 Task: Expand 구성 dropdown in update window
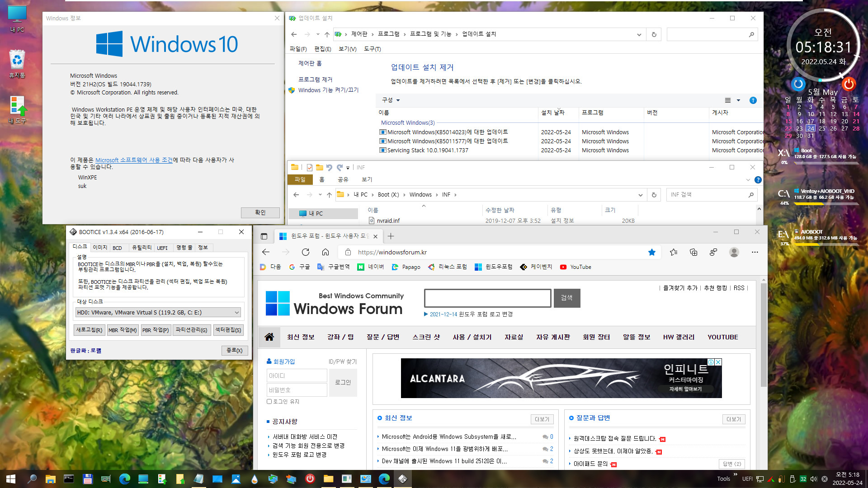coord(391,100)
